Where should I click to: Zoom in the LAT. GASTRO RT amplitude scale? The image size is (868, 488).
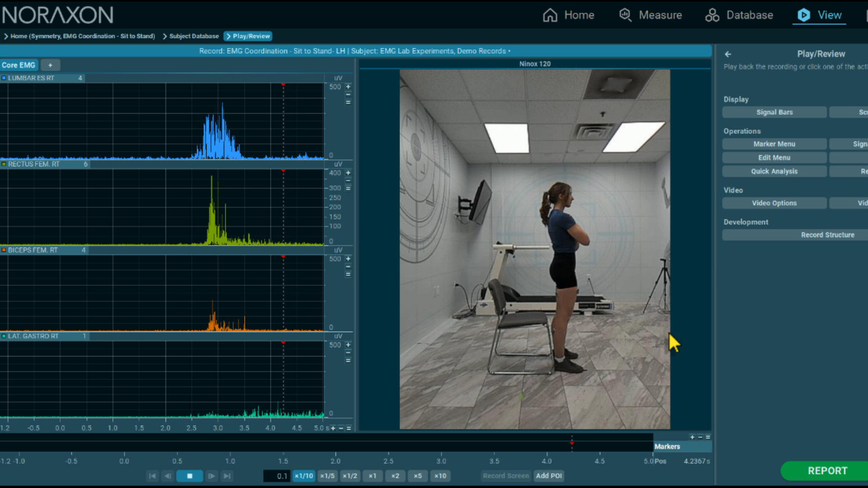[348, 345]
